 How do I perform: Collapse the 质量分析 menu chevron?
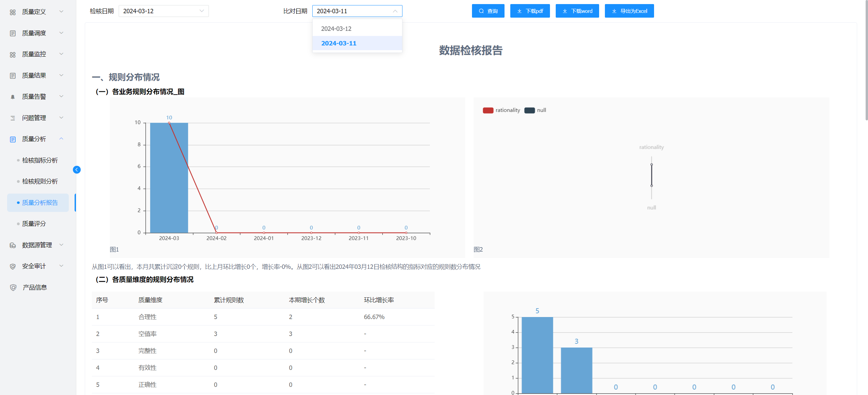pyautogui.click(x=61, y=139)
